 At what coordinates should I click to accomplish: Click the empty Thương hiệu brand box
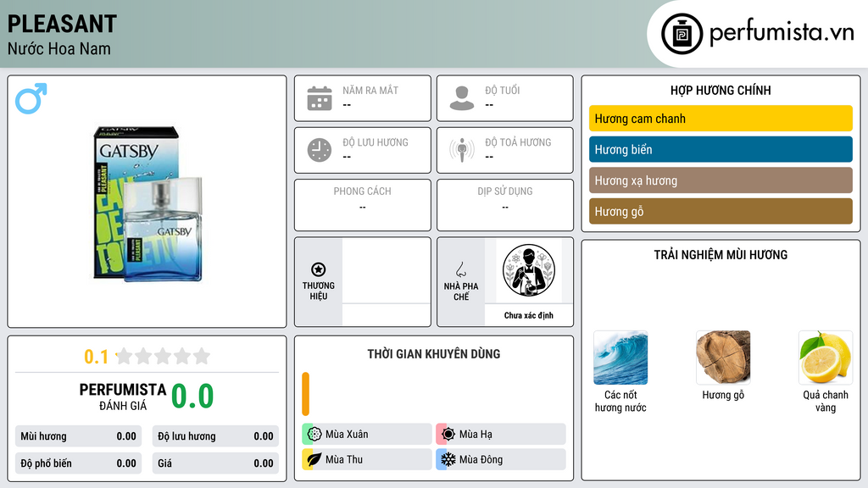point(386,270)
